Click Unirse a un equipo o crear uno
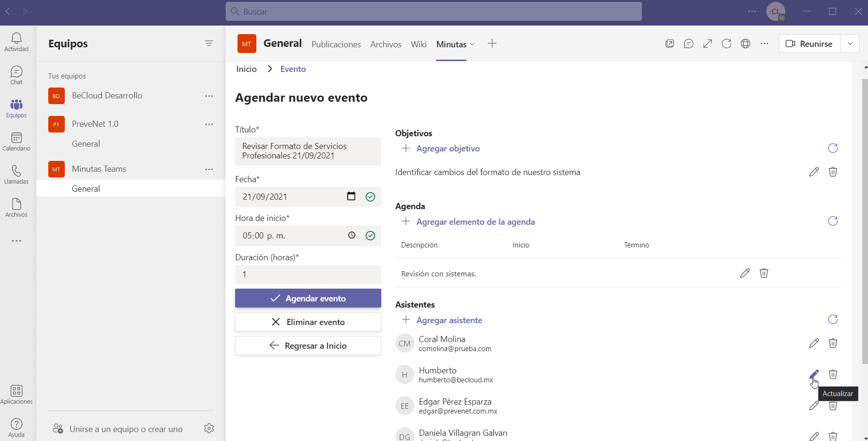Image resolution: width=868 pixels, height=441 pixels. click(x=118, y=429)
